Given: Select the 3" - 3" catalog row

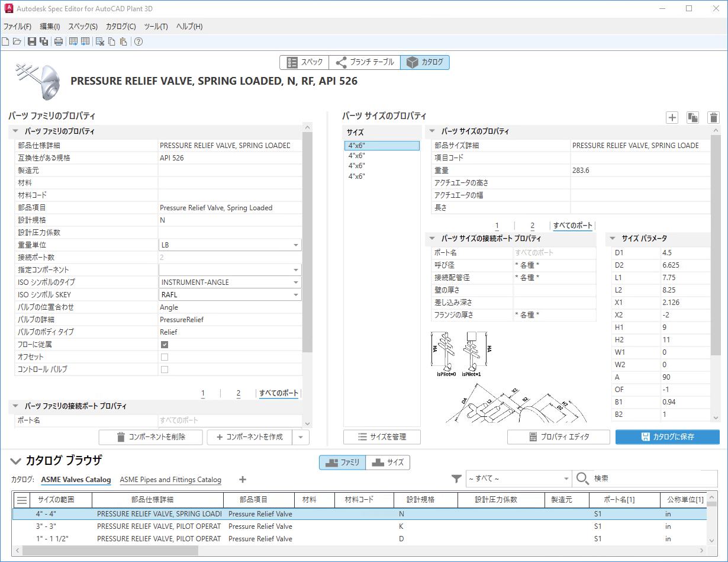Looking at the screenshot, I should tap(359, 526).
